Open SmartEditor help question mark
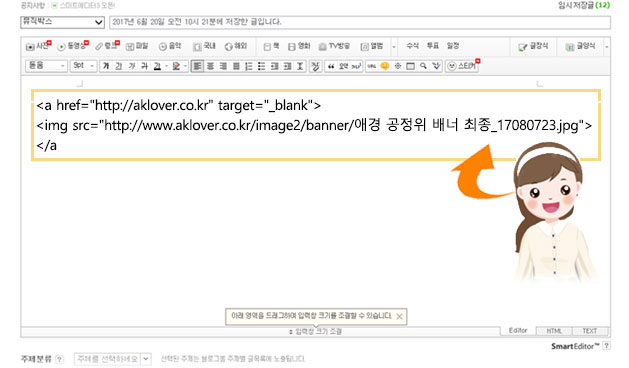 pyautogui.click(x=607, y=346)
